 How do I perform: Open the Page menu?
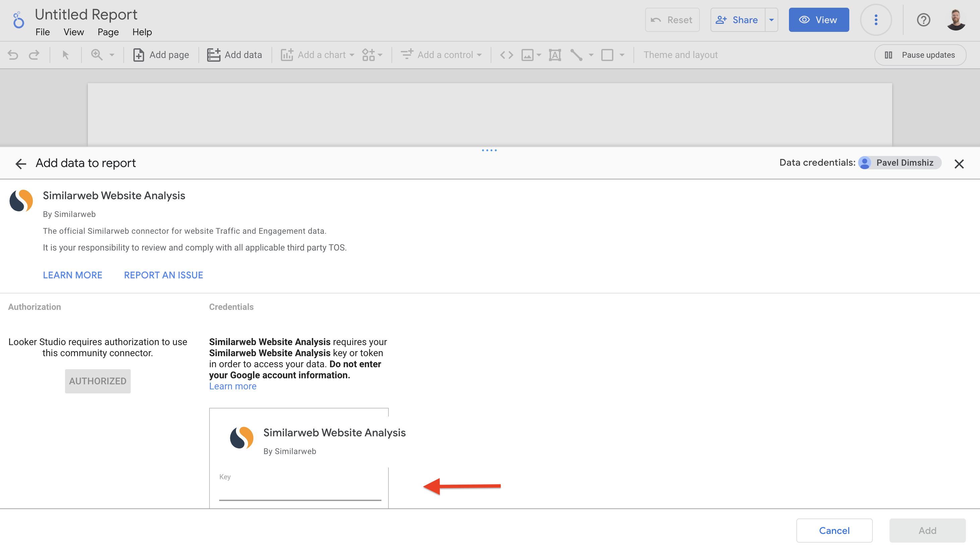108,32
